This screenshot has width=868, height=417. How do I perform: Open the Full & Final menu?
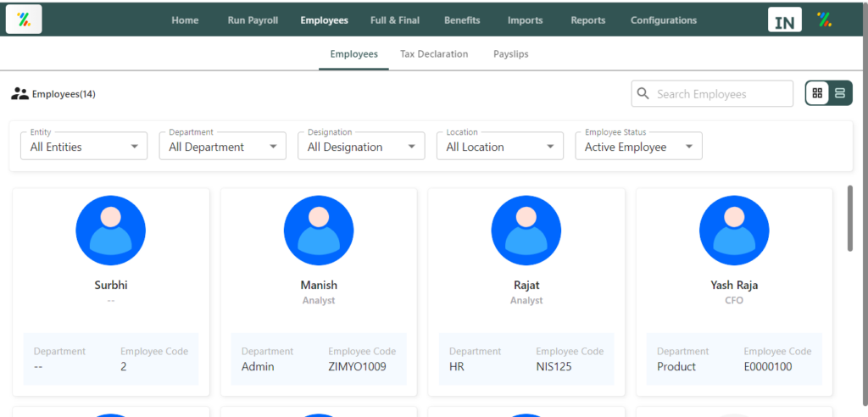[395, 20]
